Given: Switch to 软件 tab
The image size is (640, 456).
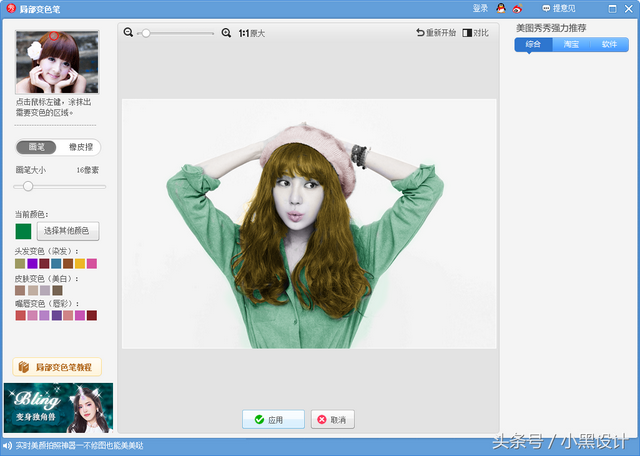Looking at the screenshot, I should pos(609,44).
